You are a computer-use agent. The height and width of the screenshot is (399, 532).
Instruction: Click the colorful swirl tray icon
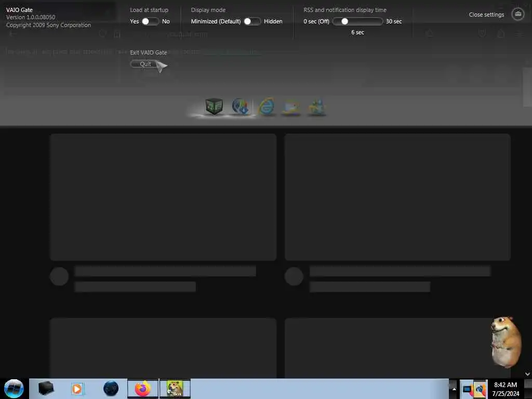480,389
